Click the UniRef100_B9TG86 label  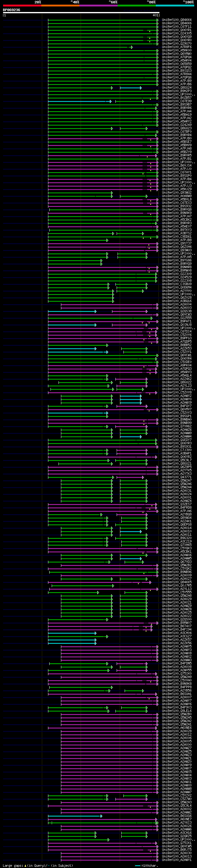click(x=177, y=260)
